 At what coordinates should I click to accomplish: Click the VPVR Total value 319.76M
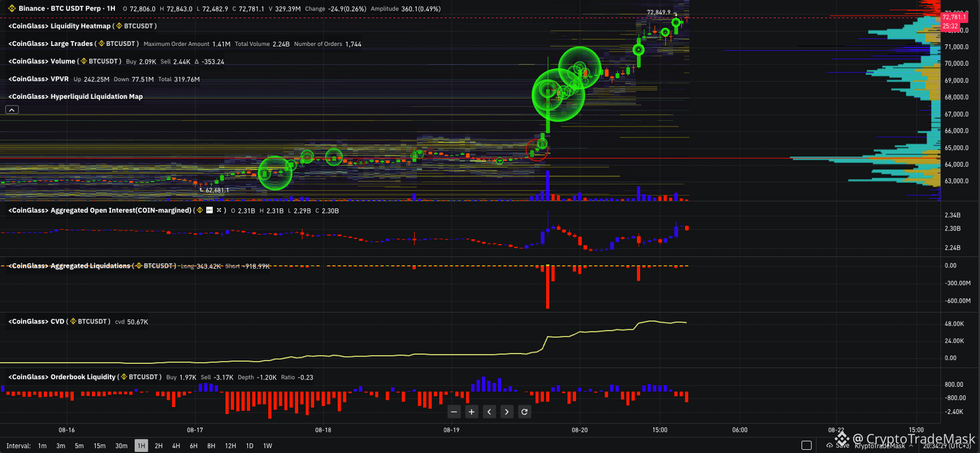(x=187, y=79)
